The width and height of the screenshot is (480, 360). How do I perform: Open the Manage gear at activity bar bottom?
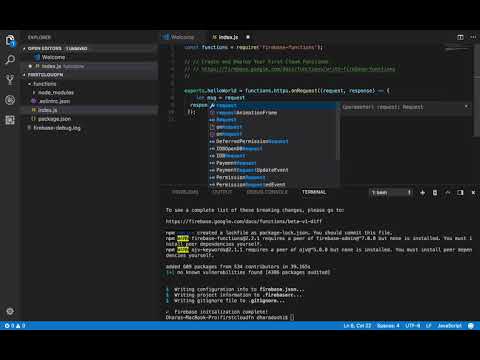10,311
